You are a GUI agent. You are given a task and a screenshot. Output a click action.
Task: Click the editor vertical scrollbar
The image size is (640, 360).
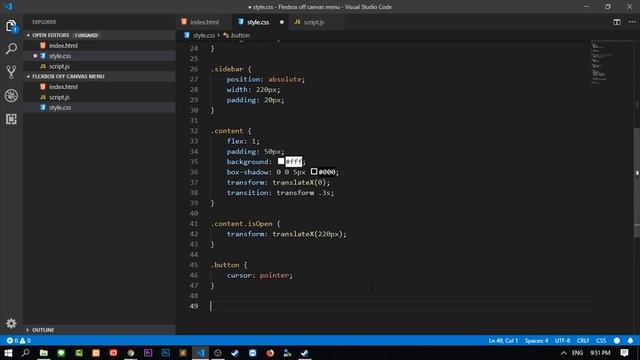[x=637, y=184]
